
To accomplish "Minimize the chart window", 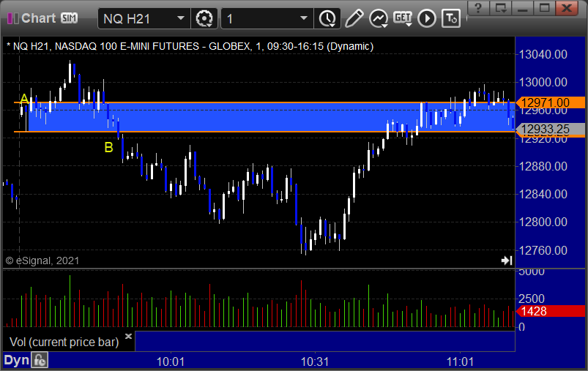I will pyautogui.click(x=523, y=7).
